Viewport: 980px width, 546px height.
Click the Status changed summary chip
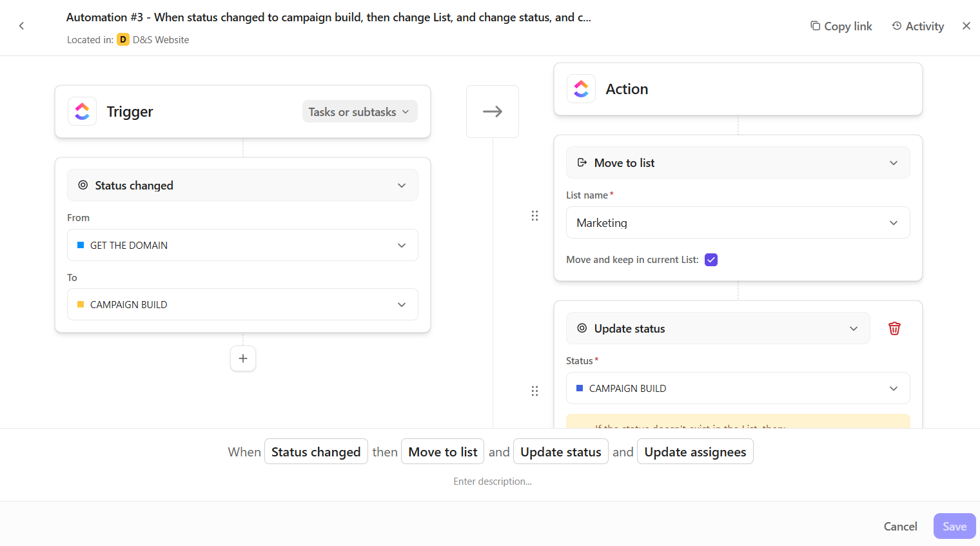click(316, 452)
